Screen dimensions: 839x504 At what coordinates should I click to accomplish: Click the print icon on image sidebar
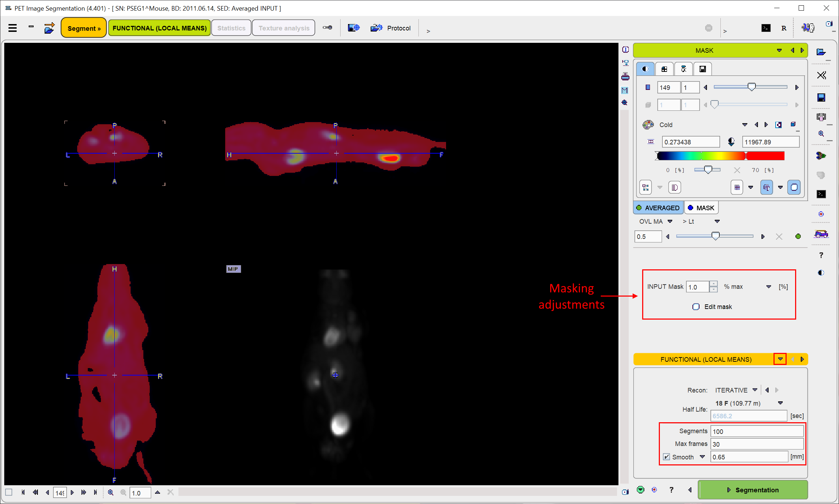625,76
